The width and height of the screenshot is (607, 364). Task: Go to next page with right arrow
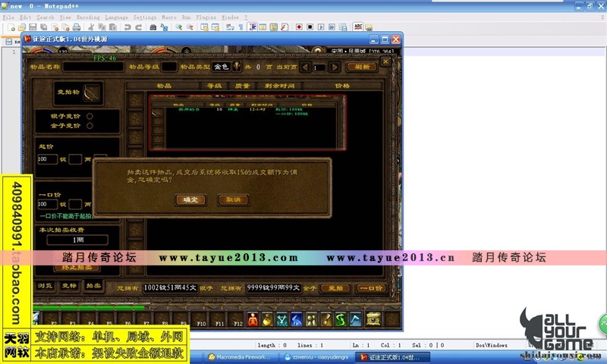pyautogui.click(x=334, y=67)
